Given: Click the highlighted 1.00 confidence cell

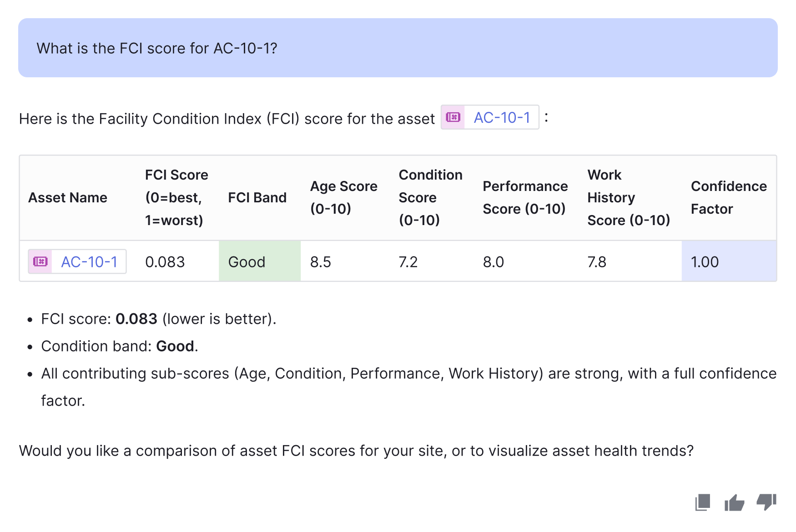Looking at the screenshot, I should click(729, 261).
